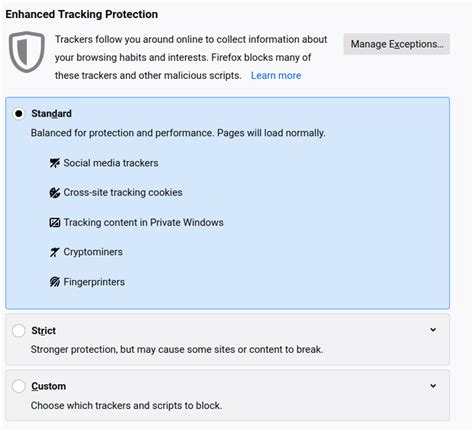
Task: Select the Standard protection radio button
Action: (19, 114)
